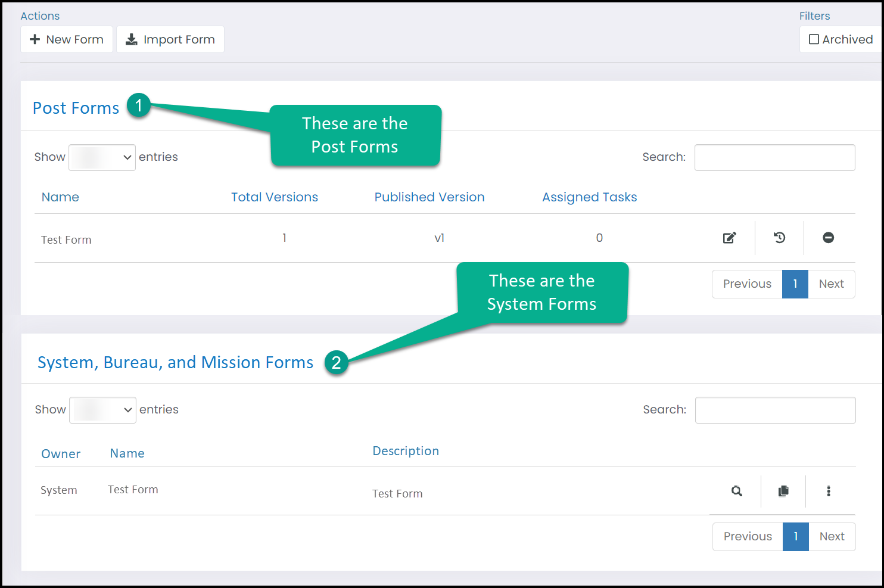This screenshot has width=884, height=588.
Task: Sort by Published Version column
Action: pos(429,197)
